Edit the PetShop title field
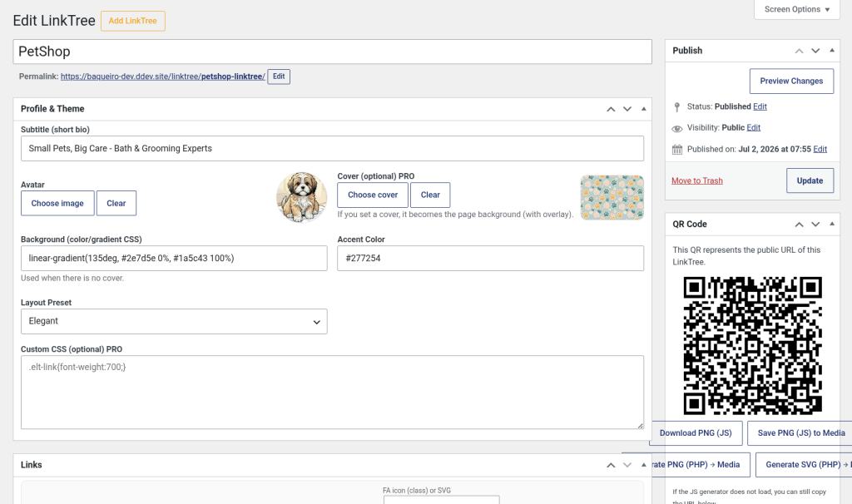 333,52
